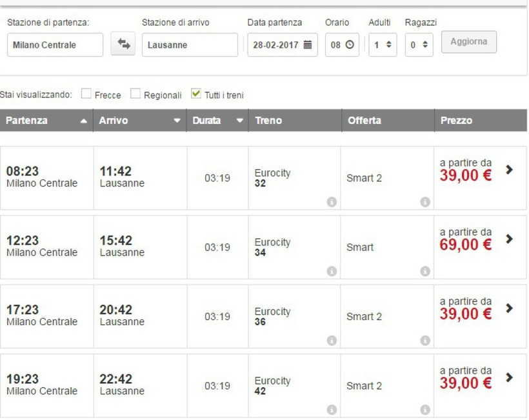Click the clock icon in Orario field
This screenshot has height=420, width=529.
coord(350,45)
